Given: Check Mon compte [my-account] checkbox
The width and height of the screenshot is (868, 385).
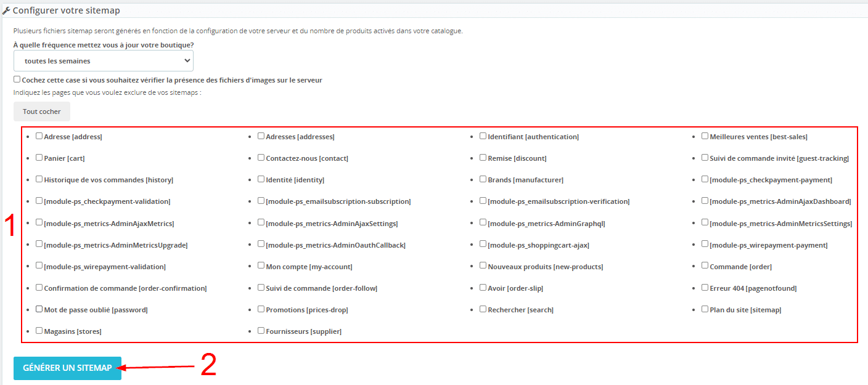Looking at the screenshot, I should pos(261,266).
